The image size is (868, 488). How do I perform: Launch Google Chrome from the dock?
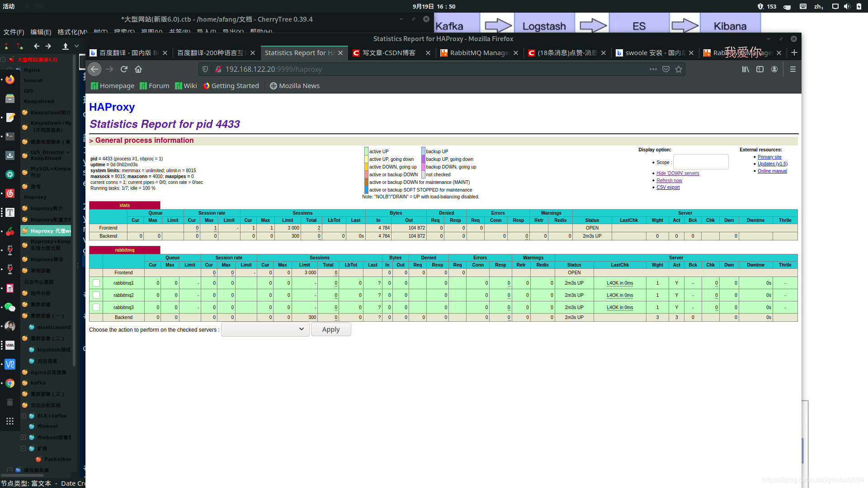point(9,383)
